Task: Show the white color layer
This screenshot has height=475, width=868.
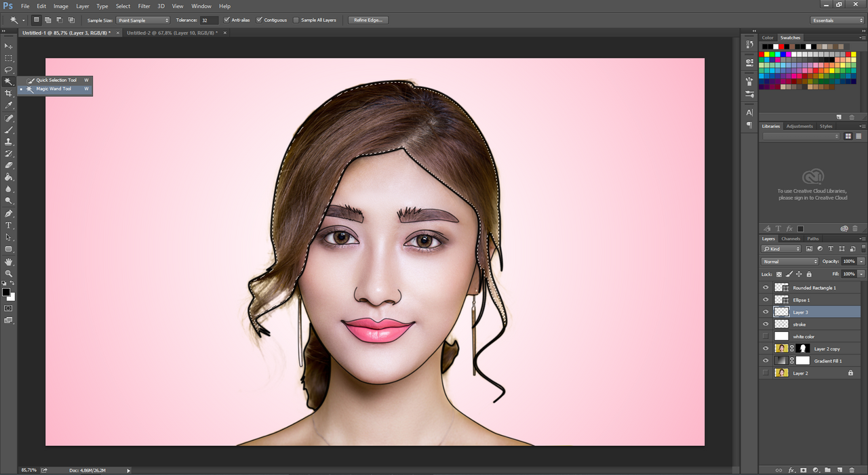Action: tap(766, 337)
